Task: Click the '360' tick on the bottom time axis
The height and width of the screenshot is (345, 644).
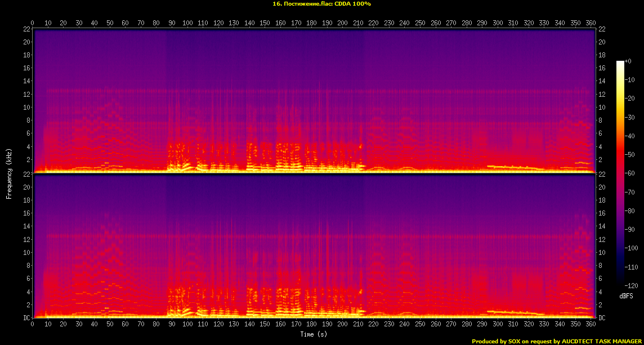Action: pos(590,324)
